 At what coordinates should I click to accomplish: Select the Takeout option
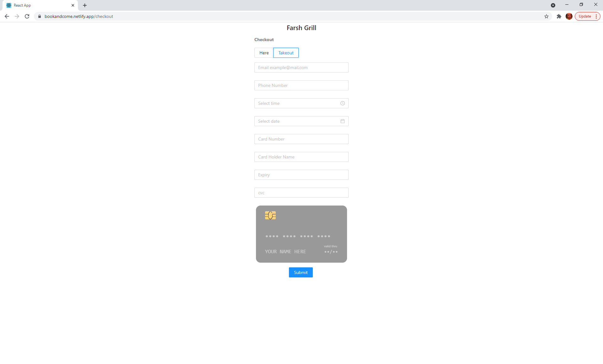coord(286,53)
